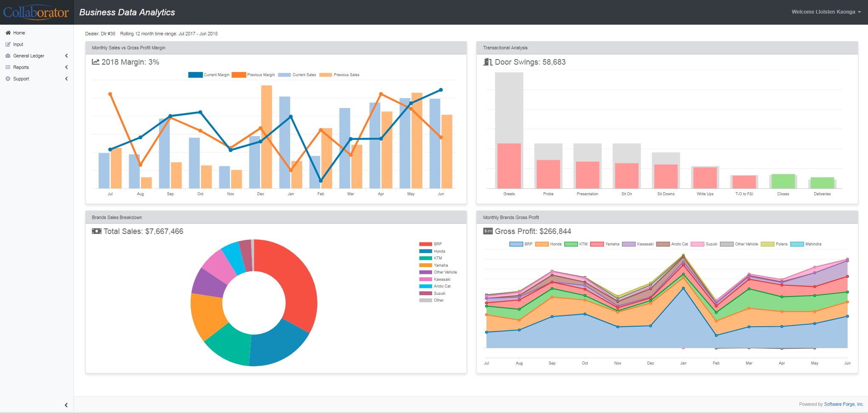Toggle Honda in Gross Profit legend
The height and width of the screenshot is (413, 868).
549,244
